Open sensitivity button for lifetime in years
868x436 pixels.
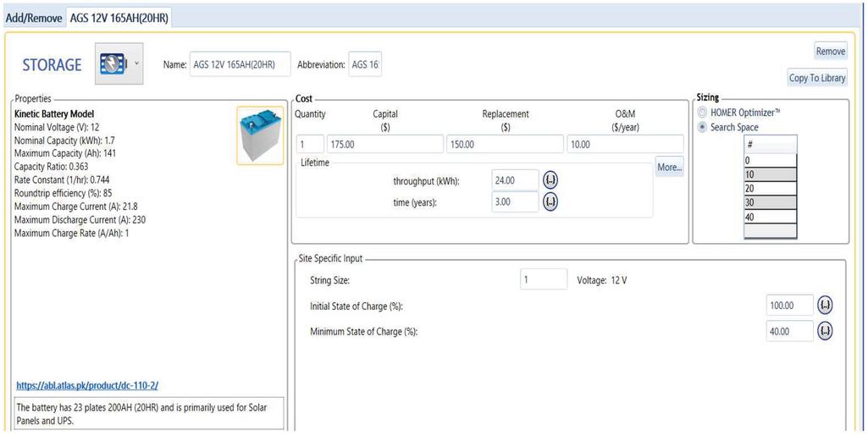point(550,201)
